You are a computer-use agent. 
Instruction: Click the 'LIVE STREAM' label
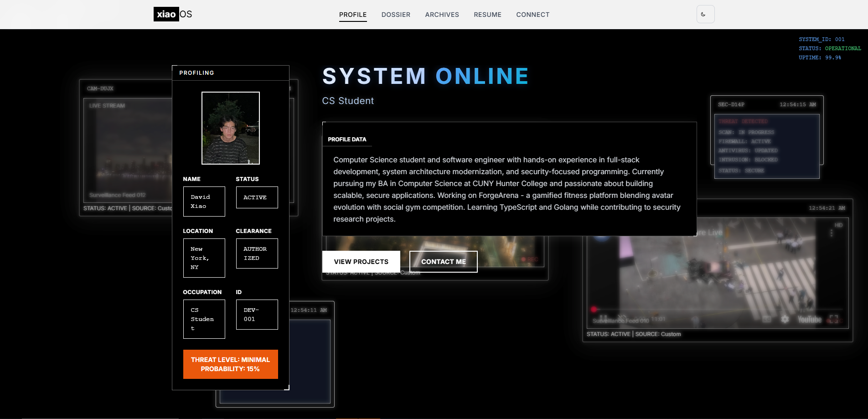(107, 105)
